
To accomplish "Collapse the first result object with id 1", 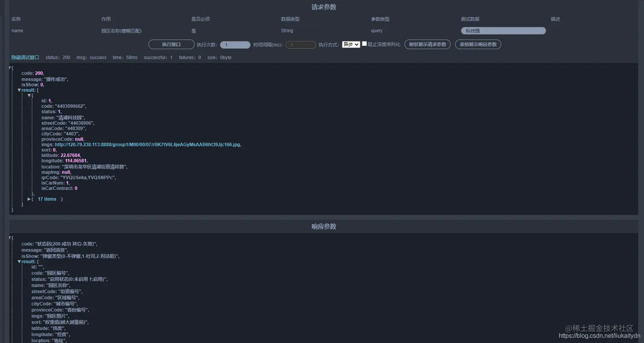I will point(29,95).
